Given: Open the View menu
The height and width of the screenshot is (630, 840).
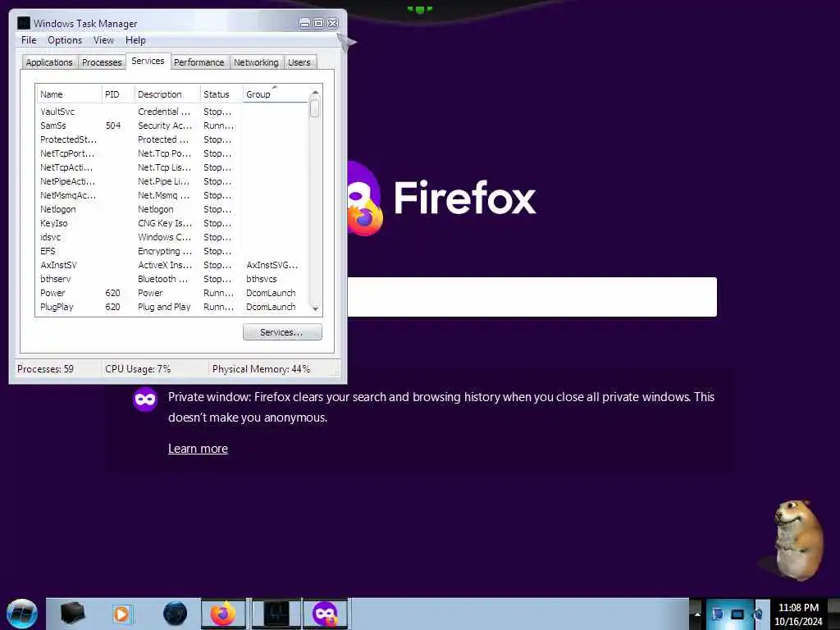Looking at the screenshot, I should pyautogui.click(x=103, y=40).
